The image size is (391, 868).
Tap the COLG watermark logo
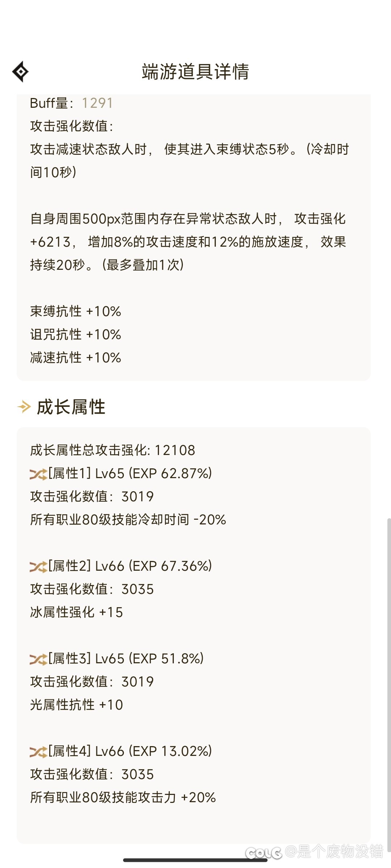click(x=264, y=853)
